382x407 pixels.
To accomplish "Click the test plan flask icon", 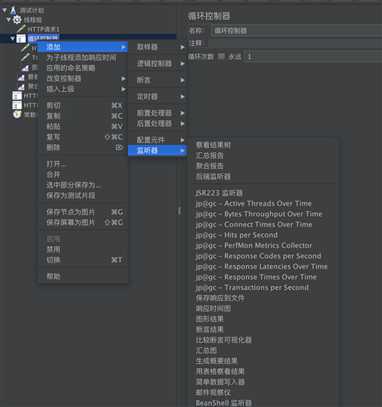I will (13, 11).
